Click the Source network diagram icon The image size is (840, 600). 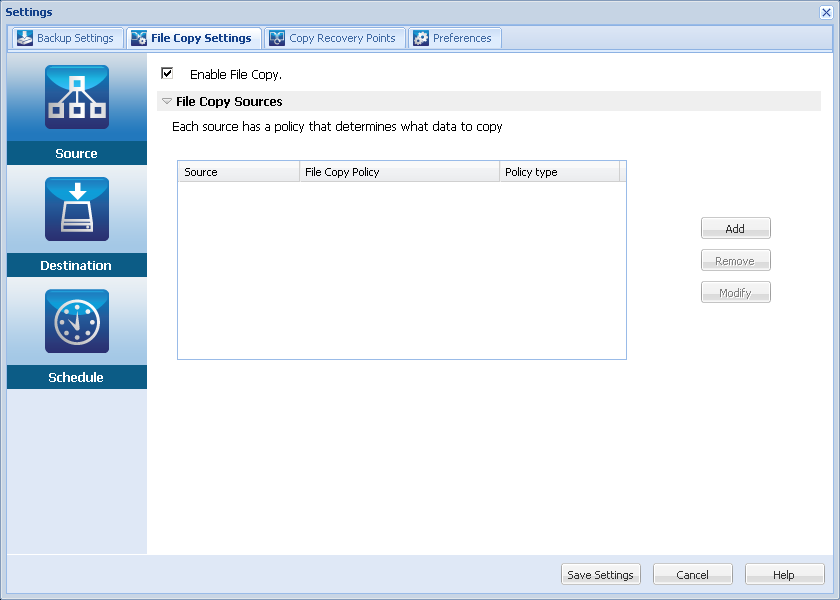[x=76, y=97]
